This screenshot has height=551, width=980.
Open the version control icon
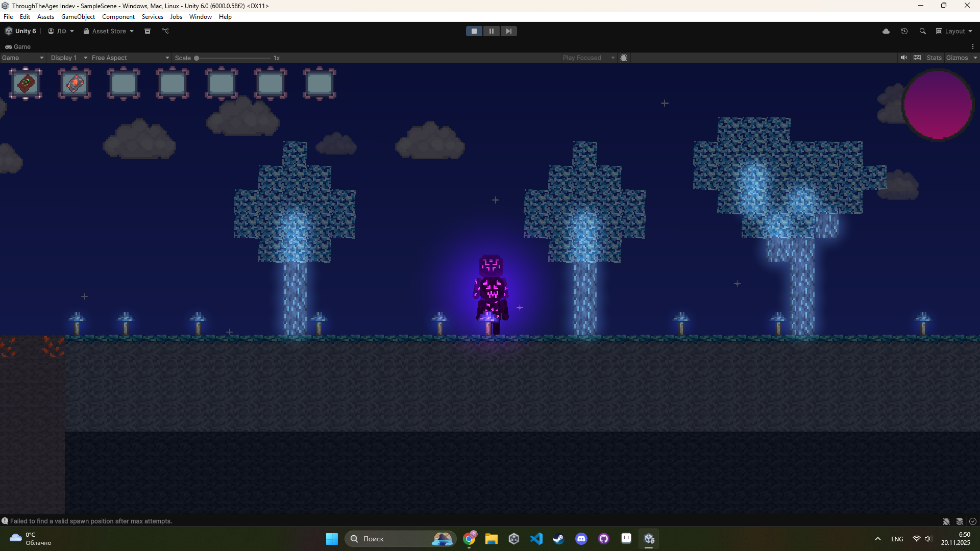click(x=165, y=31)
